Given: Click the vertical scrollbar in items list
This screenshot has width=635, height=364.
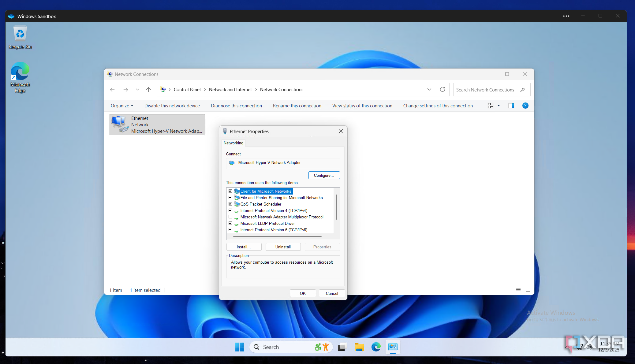Looking at the screenshot, I should [336, 207].
